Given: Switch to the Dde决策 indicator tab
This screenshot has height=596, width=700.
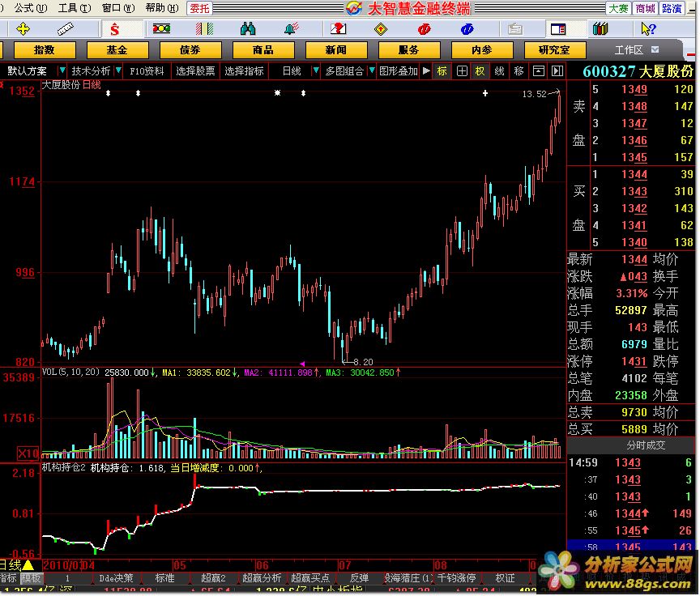Looking at the screenshot, I should click(x=116, y=578).
